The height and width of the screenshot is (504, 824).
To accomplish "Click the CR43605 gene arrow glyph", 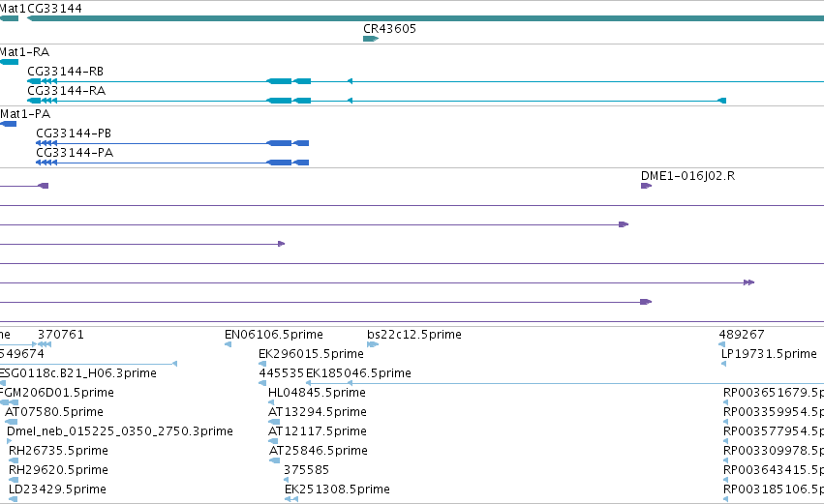I will pos(371,39).
